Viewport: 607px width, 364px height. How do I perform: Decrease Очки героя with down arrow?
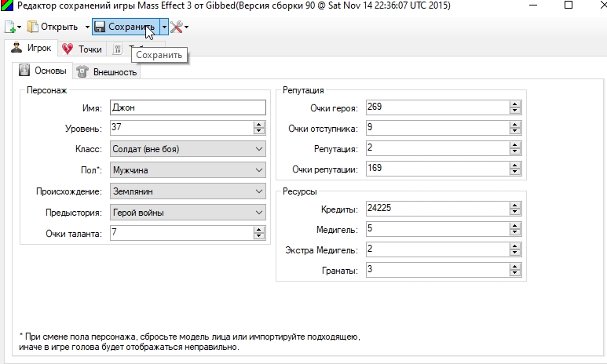click(x=515, y=111)
